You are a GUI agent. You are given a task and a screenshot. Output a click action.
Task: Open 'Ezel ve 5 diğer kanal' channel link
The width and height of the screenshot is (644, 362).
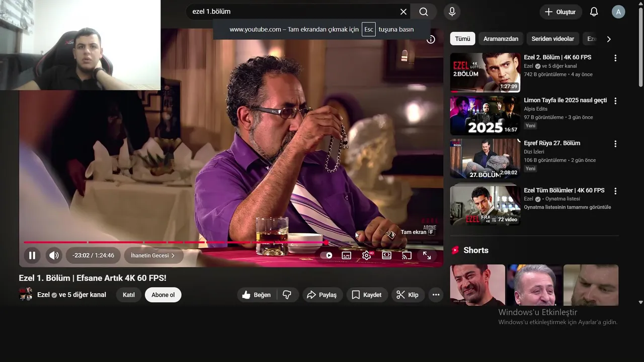point(71,295)
